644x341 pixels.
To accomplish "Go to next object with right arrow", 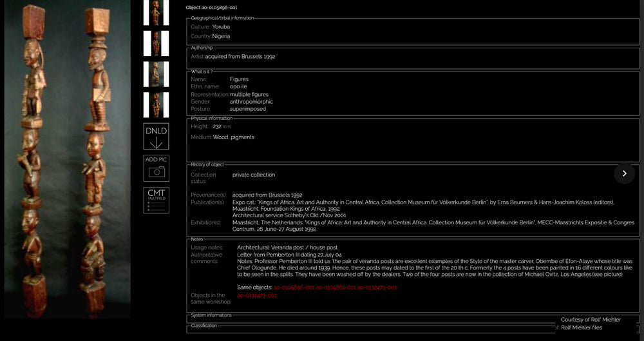I will pos(624,173).
